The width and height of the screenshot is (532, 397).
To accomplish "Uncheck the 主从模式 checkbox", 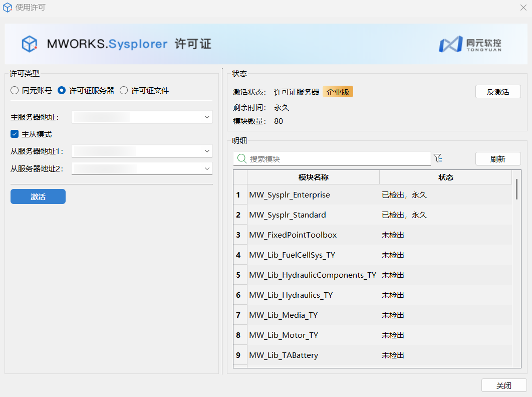I will (15, 134).
